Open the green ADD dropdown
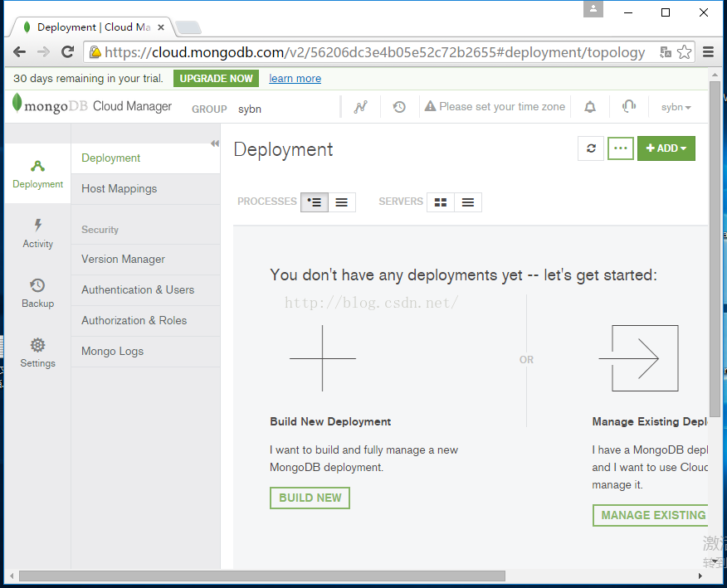The height and width of the screenshot is (588, 727). (666, 148)
